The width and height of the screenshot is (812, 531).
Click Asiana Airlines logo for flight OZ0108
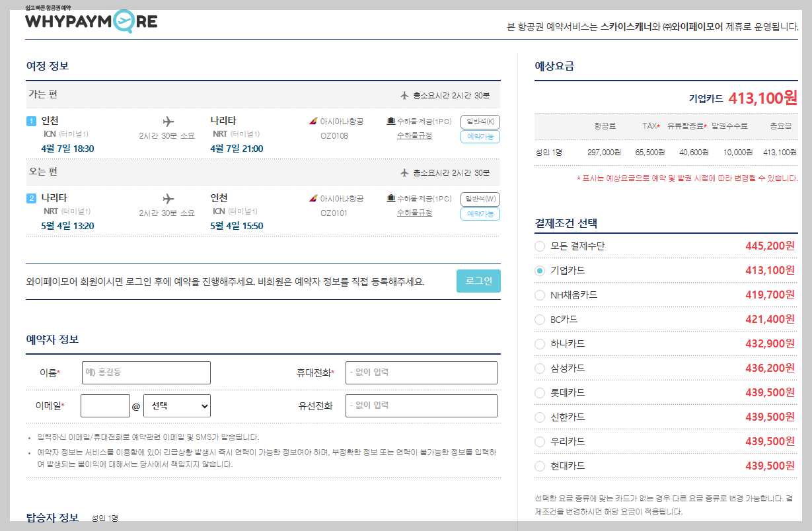(313, 122)
